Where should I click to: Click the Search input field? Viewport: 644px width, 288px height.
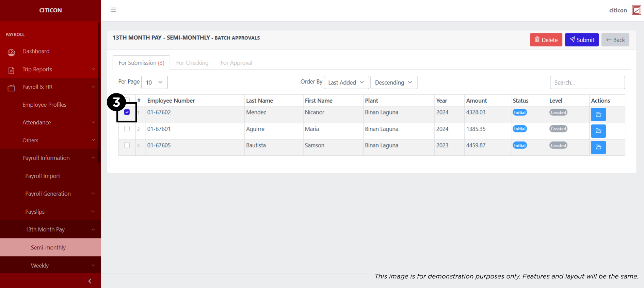(x=587, y=82)
